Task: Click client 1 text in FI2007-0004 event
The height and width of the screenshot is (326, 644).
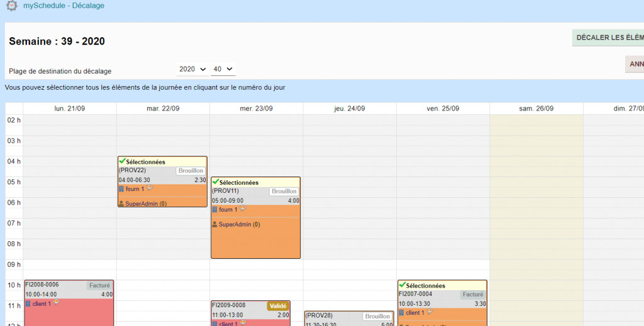Action: [415, 312]
